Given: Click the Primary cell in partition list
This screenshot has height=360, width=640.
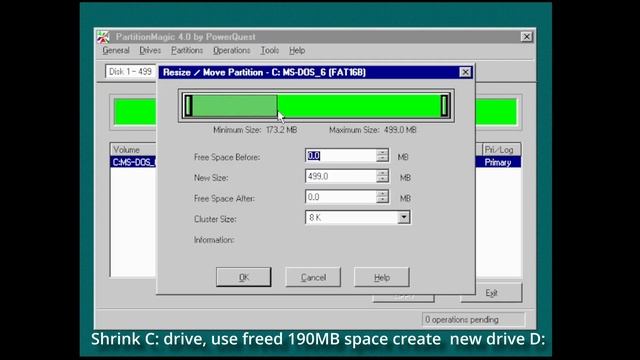Looking at the screenshot, I should click(498, 162).
